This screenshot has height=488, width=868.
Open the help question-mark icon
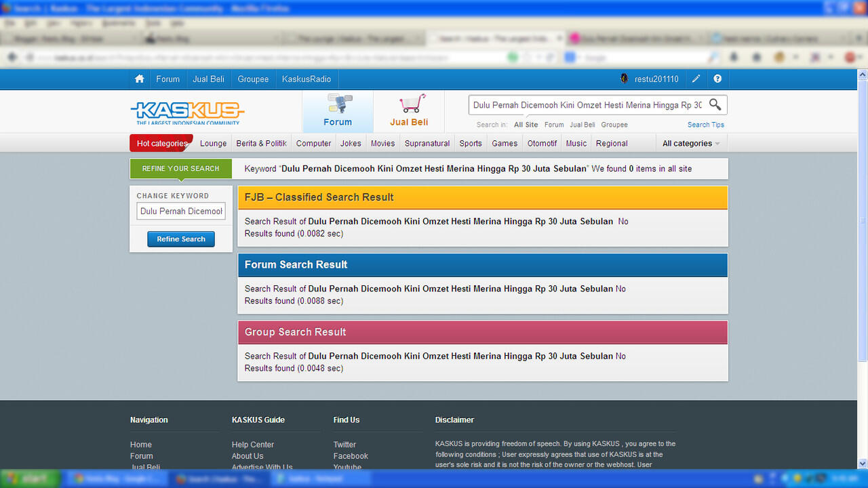(x=717, y=79)
